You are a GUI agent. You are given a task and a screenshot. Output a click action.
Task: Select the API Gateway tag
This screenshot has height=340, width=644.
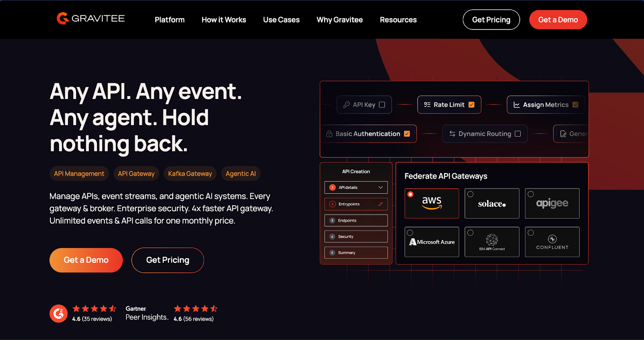136,173
